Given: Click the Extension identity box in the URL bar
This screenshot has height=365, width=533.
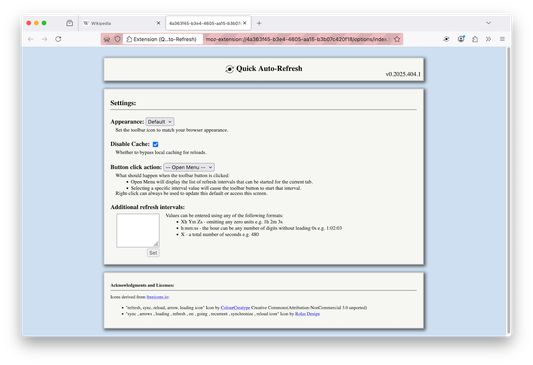Looking at the screenshot, I should pos(162,39).
